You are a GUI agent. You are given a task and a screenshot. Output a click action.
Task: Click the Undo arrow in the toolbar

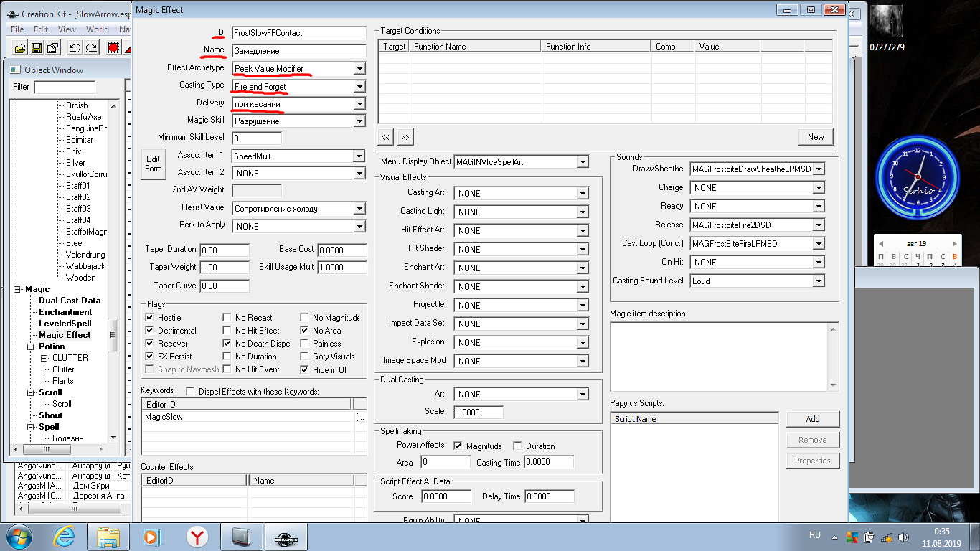(75, 48)
